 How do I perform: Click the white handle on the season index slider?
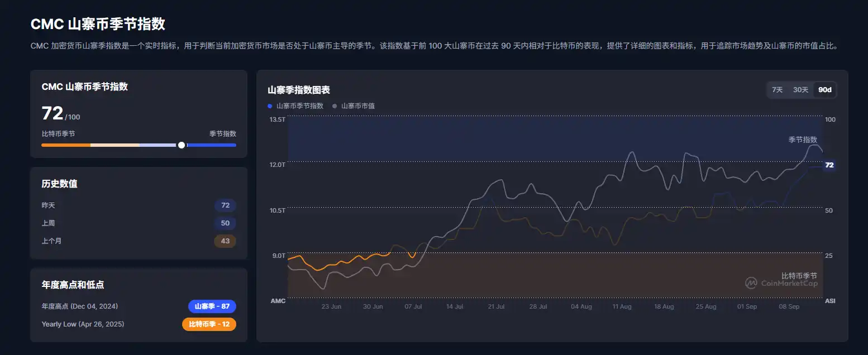[x=181, y=145]
